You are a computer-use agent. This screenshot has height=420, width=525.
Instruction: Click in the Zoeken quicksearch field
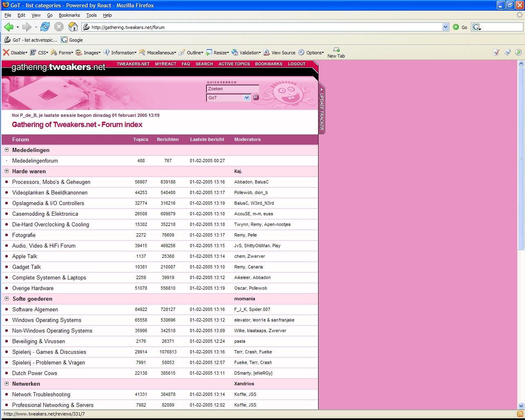(x=233, y=89)
